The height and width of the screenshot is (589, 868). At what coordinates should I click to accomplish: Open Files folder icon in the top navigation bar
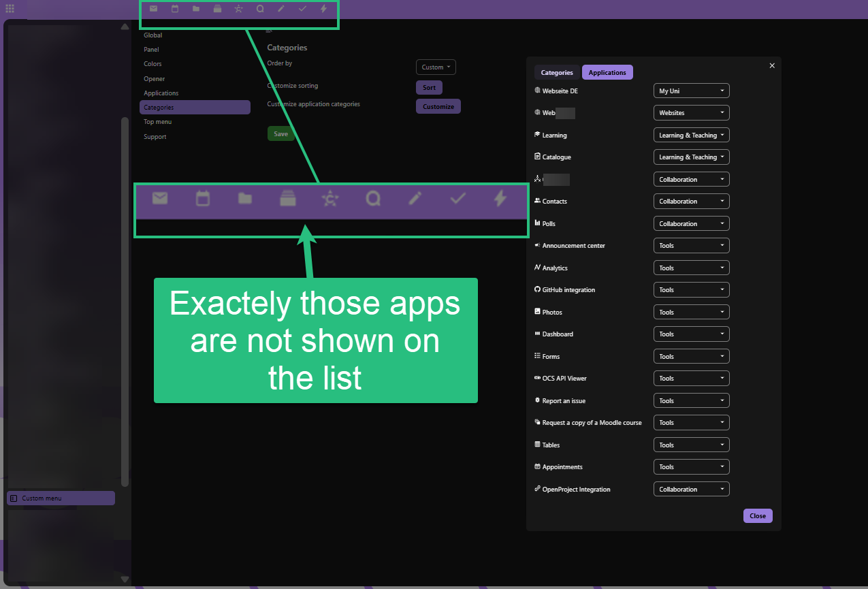tap(196, 9)
